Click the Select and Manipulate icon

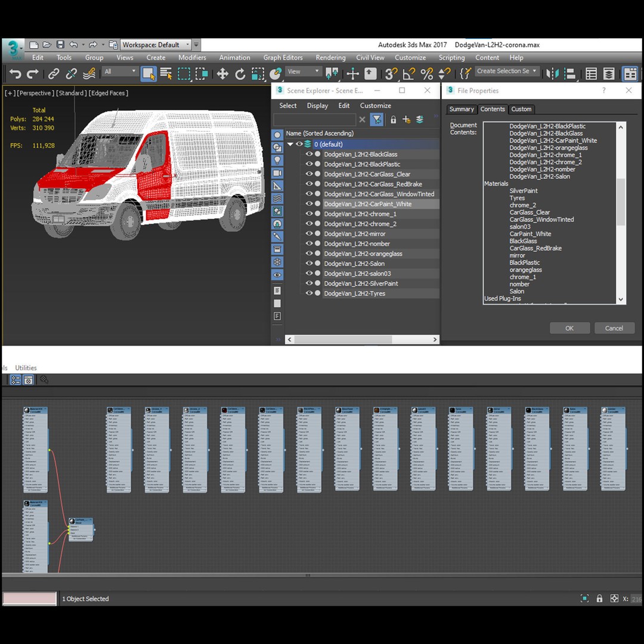tap(352, 74)
